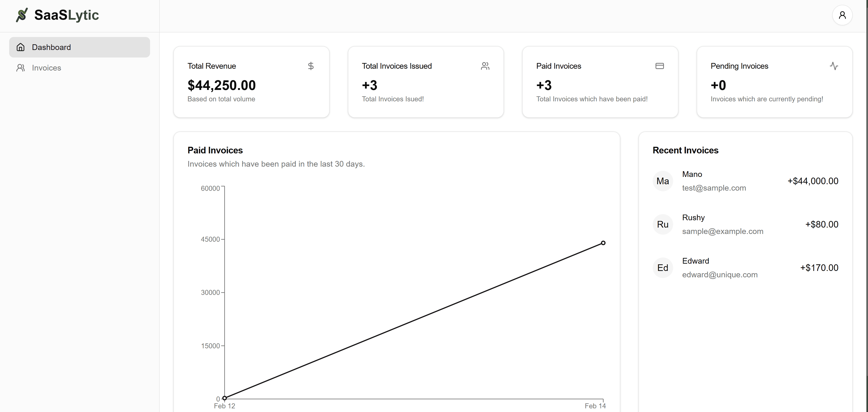
Task: Click the SaaSLytic brand name link
Action: pos(66,15)
